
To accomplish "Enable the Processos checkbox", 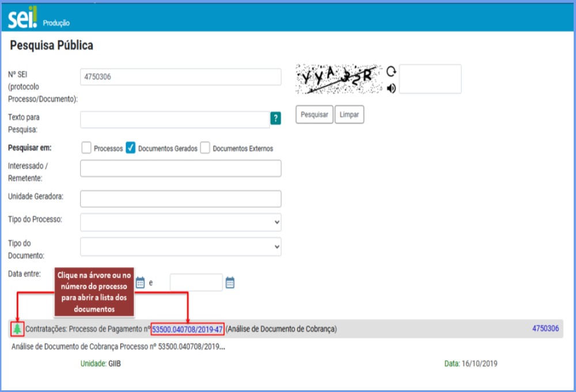I will [x=86, y=148].
